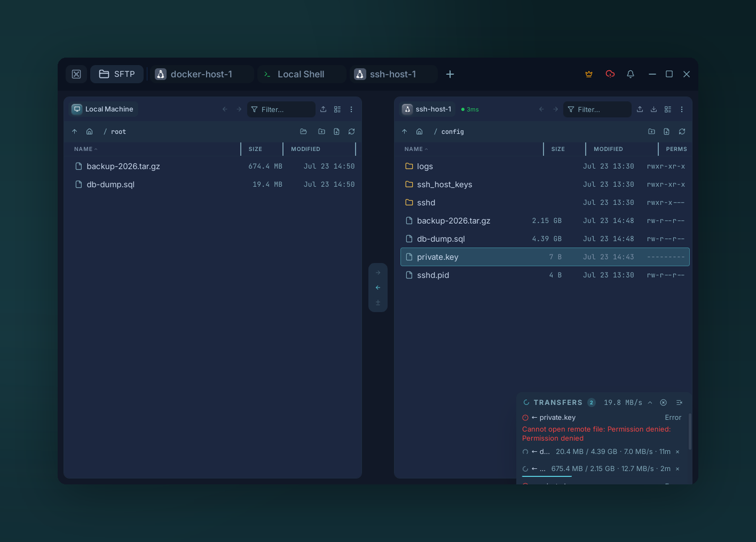Go back in ssh-host-1 pane history
756x542 pixels.
[541, 109]
